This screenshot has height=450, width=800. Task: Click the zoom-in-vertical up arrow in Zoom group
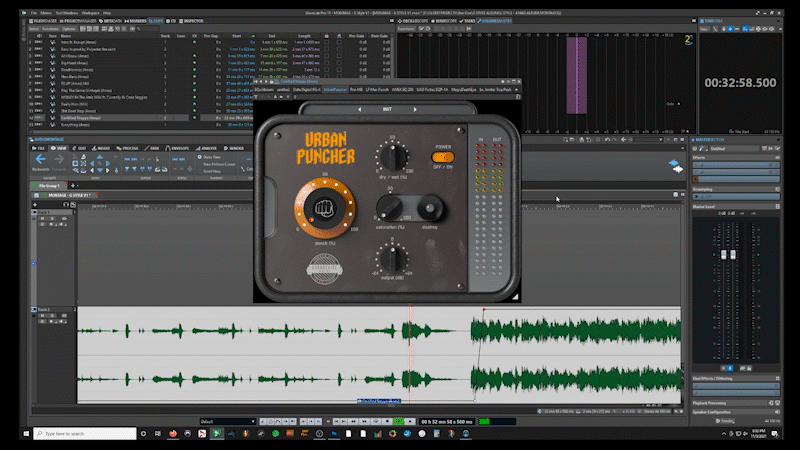[100, 157]
